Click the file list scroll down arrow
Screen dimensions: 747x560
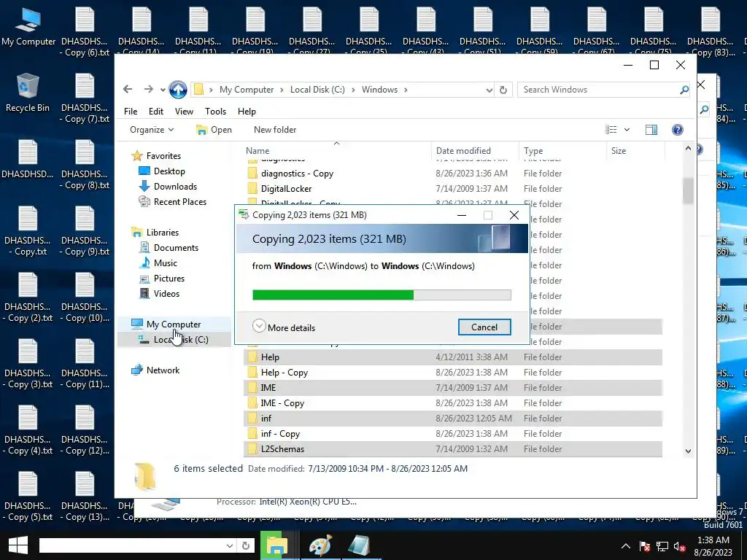pos(688,451)
